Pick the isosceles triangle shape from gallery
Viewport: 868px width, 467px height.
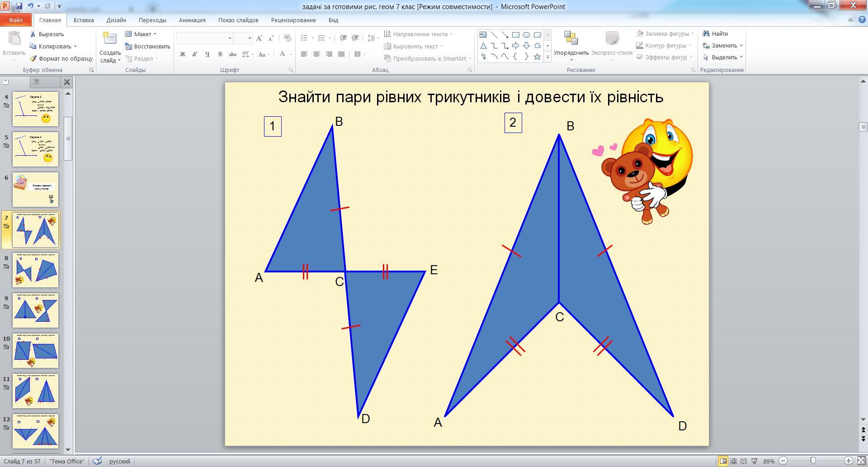click(x=483, y=46)
